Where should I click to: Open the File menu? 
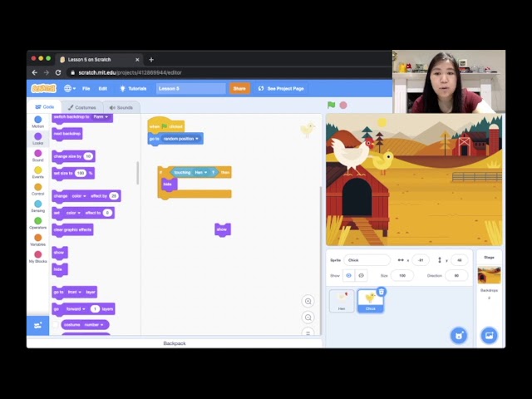[86, 89]
